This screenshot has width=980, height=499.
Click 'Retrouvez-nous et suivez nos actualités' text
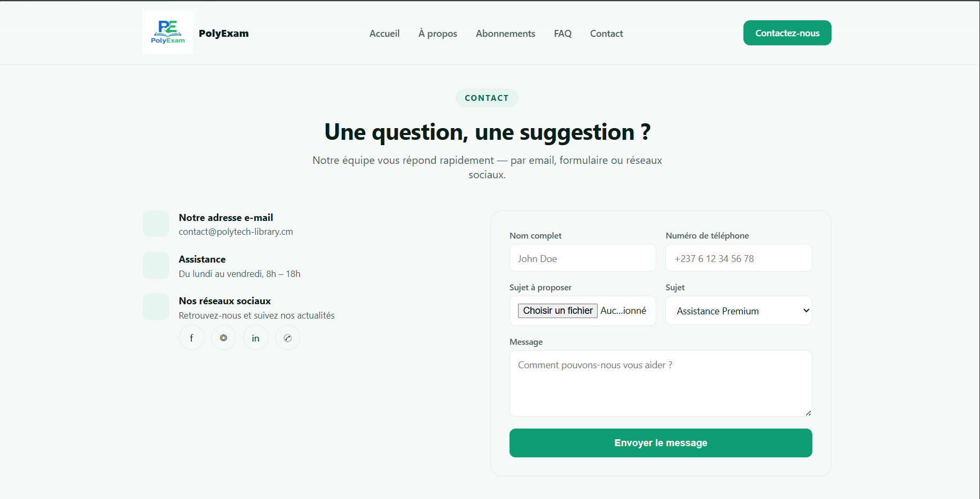click(256, 315)
